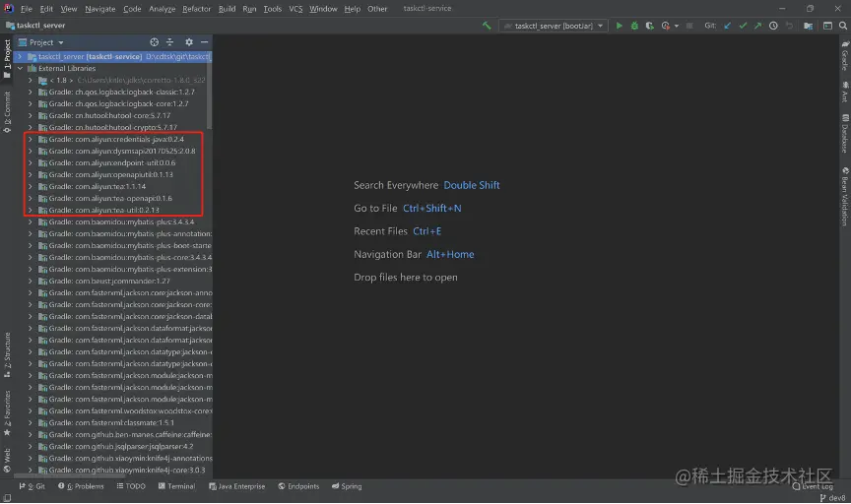Expand the < 1.8 > JDK library node
This screenshot has height=504, width=851.
pyautogui.click(x=31, y=81)
